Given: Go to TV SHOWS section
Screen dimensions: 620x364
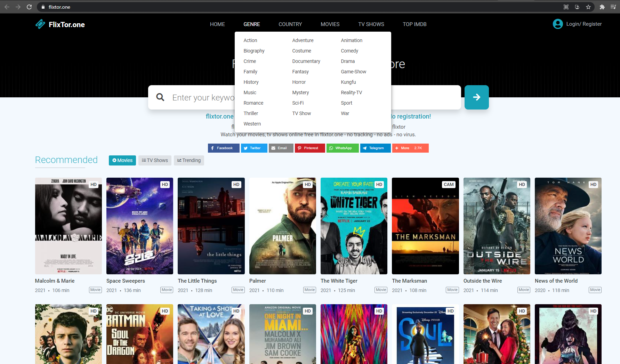Looking at the screenshot, I should [x=371, y=24].
